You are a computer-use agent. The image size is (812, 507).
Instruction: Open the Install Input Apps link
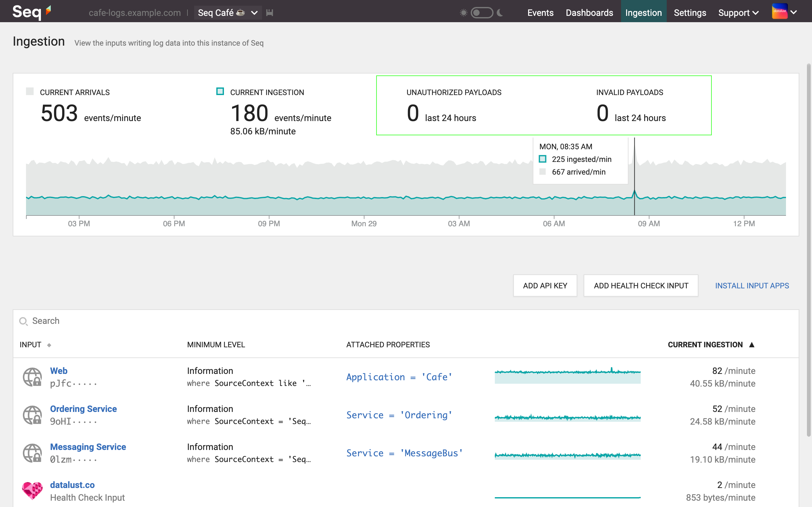tap(752, 286)
